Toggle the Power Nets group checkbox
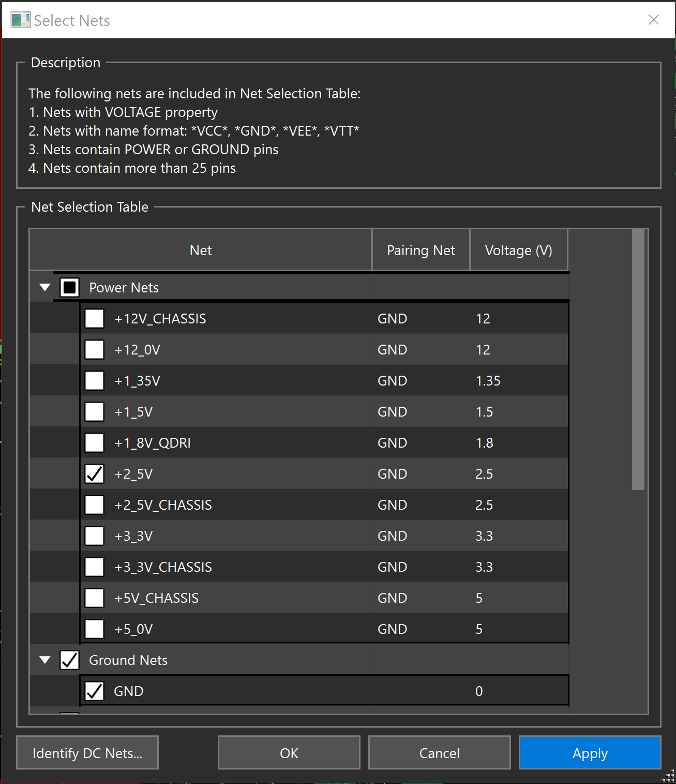676x784 pixels. [x=70, y=287]
